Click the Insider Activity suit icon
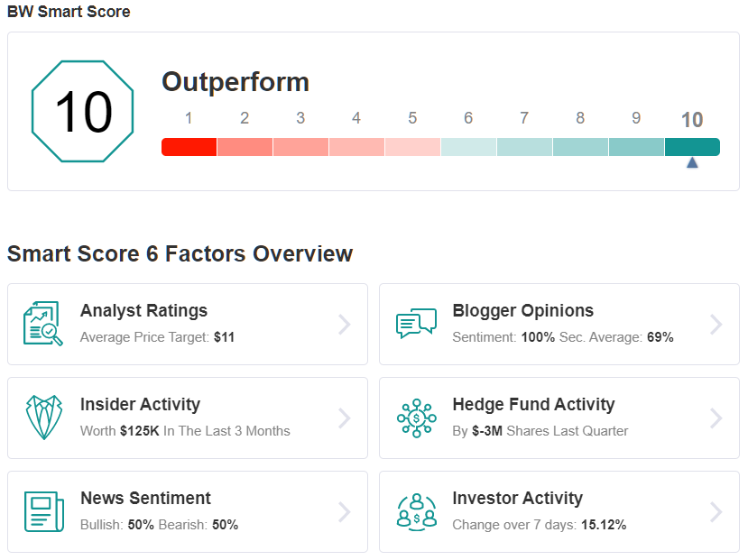This screenshot has height=560, width=748. click(x=44, y=418)
